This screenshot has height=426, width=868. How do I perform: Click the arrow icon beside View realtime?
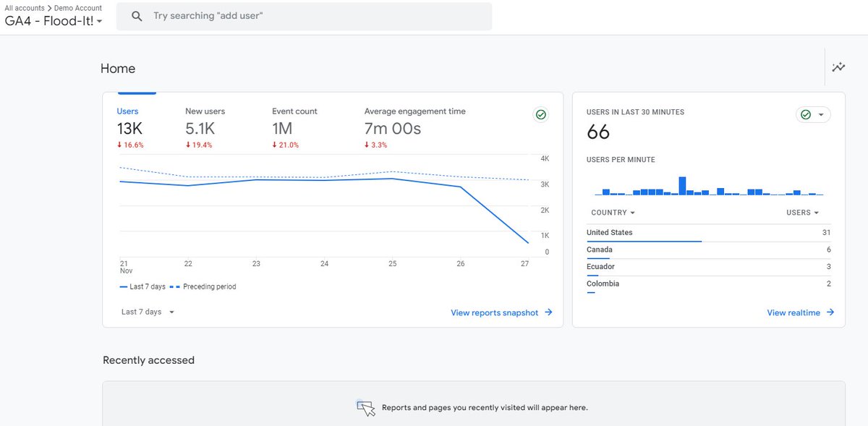830,312
